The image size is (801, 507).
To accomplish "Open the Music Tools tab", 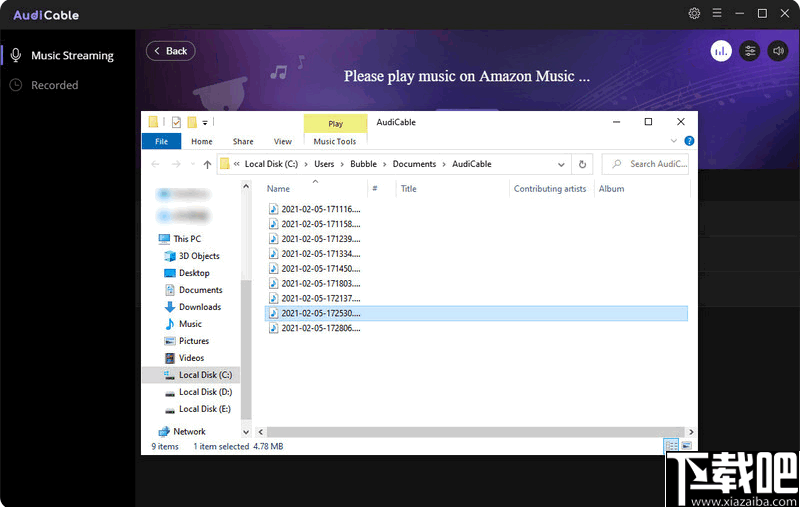I will point(335,142).
